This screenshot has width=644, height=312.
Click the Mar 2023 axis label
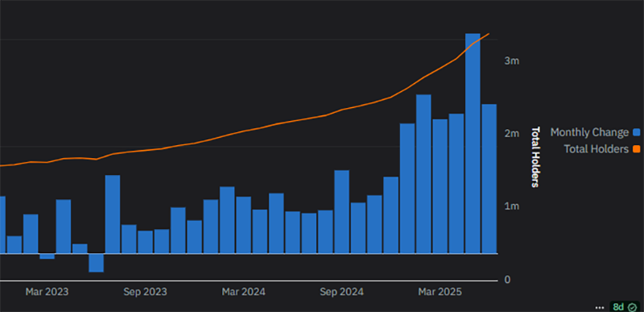point(47,292)
